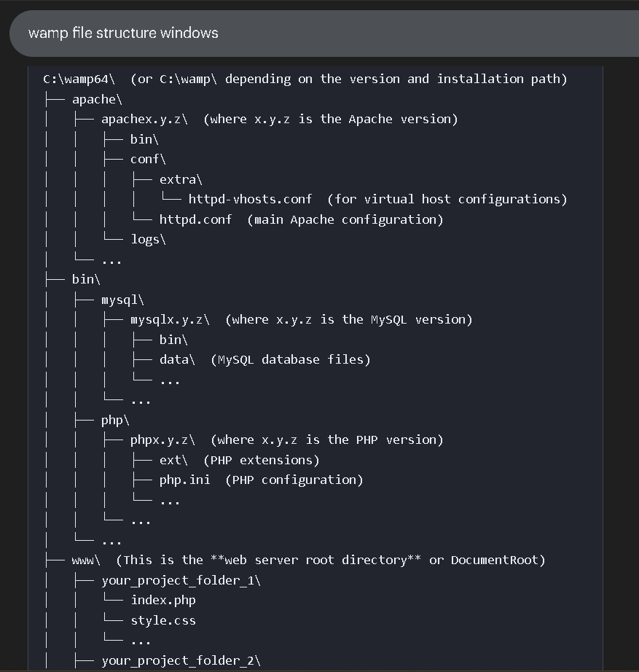Select the php\ folder entry
This screenshot has width=639, height=672.
click(115, 420)
